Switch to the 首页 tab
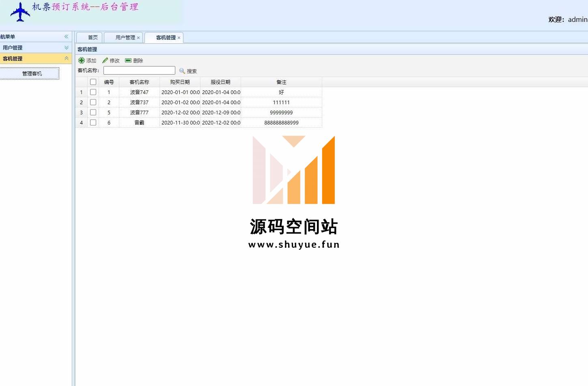This screenshot has height=386, width=588. pyautogui.click(x=89, y=37)
